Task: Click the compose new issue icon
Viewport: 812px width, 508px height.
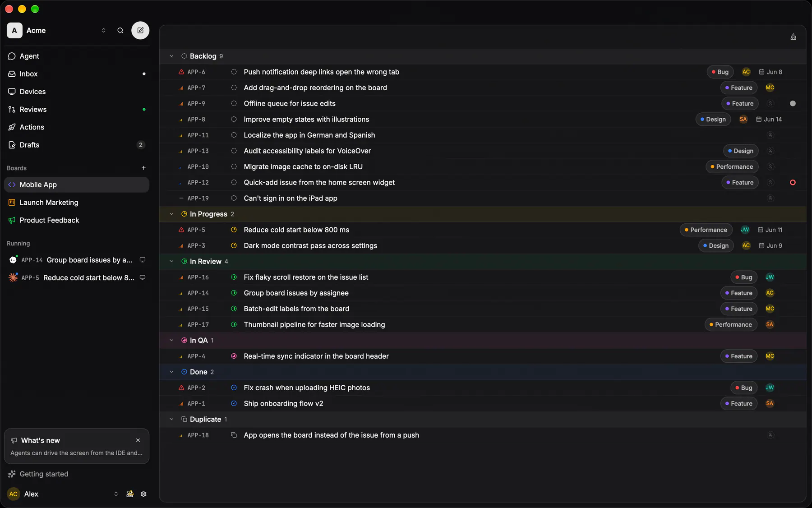Action: 140,30
